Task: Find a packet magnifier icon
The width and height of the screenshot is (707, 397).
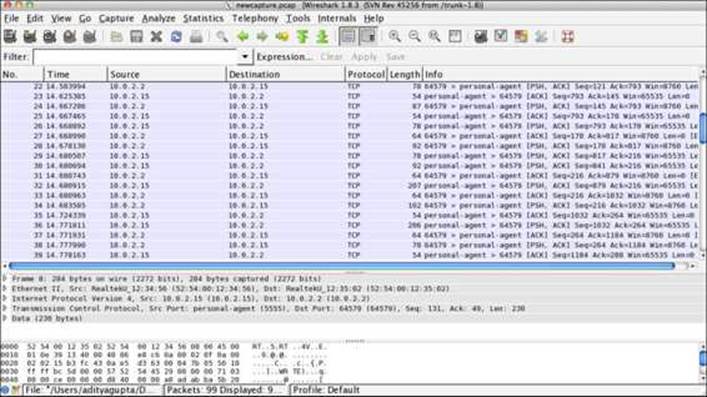Action: coord(222,37)
